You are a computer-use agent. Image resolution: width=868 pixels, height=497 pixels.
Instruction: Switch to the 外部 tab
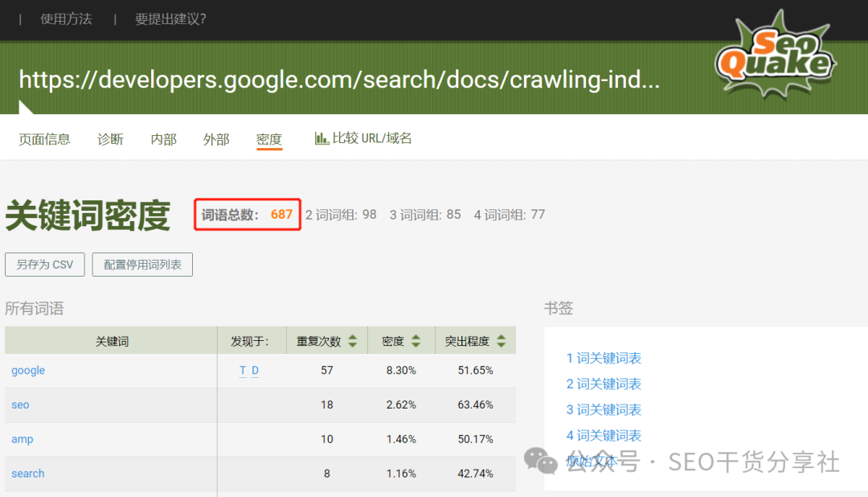(x=216, y=139)
